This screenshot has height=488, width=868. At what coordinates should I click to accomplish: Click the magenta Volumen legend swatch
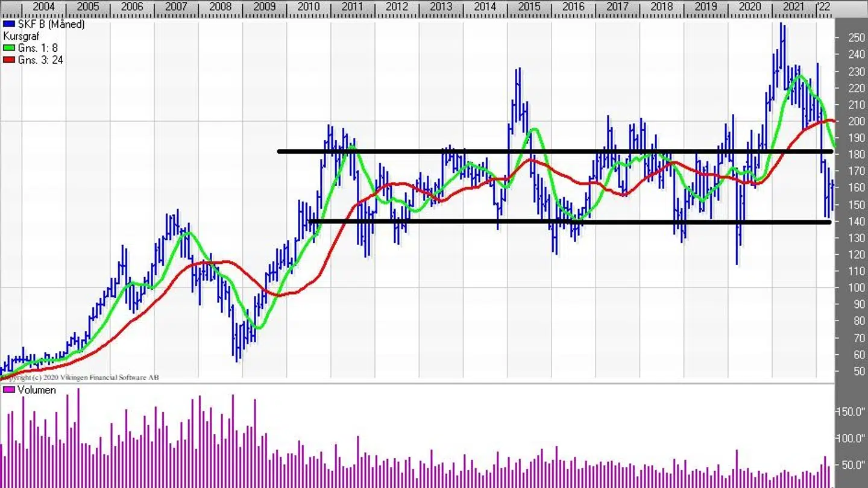coord(8,390)
